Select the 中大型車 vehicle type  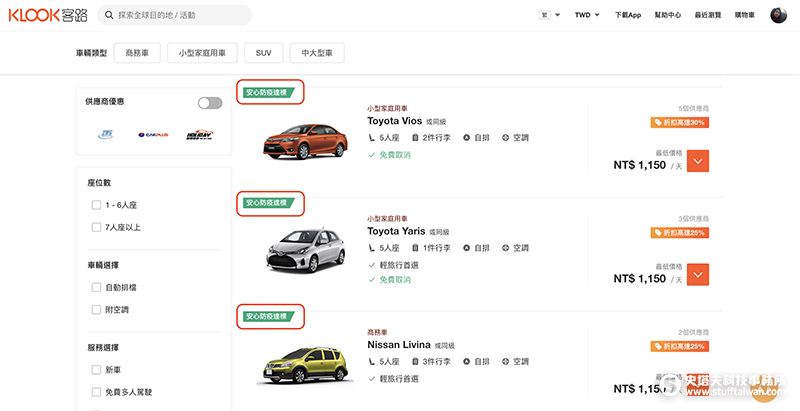[317, 53]
